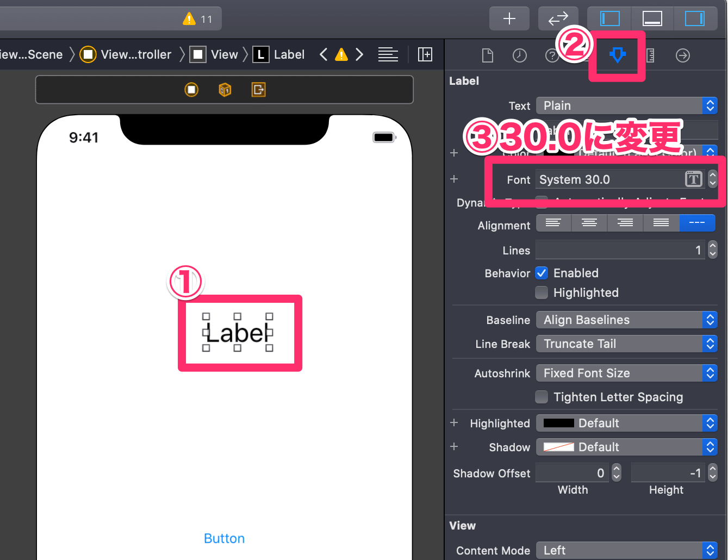Open the Adjust Editor Options lines icon

[x=388, y=54]
